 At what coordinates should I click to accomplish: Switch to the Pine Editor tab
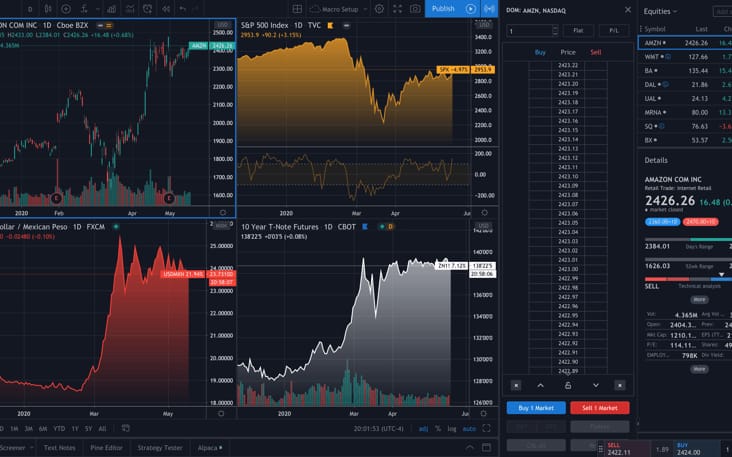tap(105, 448)
